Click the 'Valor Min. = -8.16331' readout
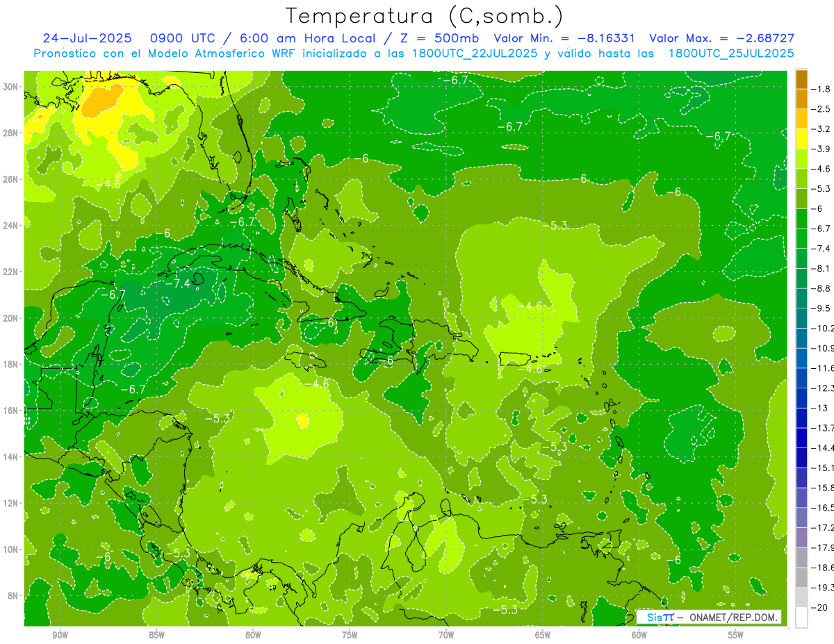The image size is (834, 644). pos(564,38)
